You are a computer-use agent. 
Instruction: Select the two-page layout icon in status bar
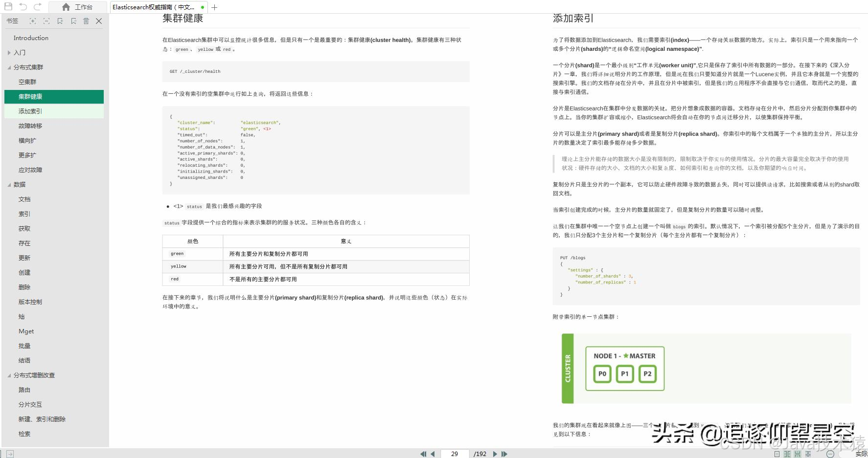[786, 454]
